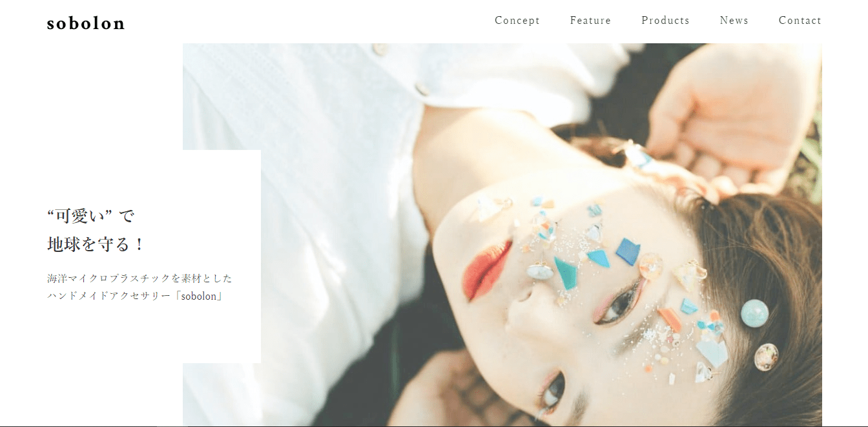868x427 pixels.
Task: Open the Contact navigation link
Action: 800,21
